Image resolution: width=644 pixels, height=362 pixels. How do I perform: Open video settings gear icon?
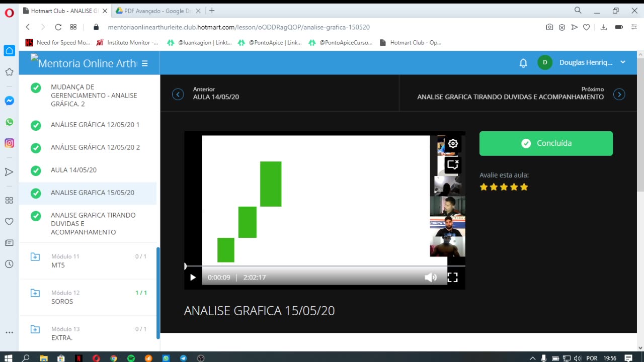[x=453, y=143]
